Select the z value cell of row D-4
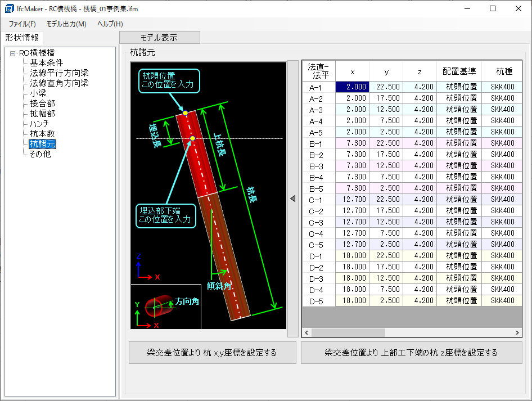This screenshot has width=532, height=401. 420,289
